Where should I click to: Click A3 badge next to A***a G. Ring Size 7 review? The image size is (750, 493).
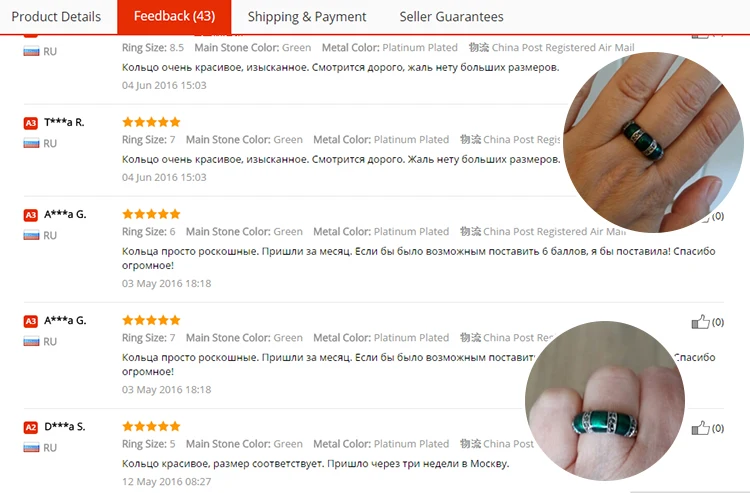pyautogui.click(x=31, y=321)
